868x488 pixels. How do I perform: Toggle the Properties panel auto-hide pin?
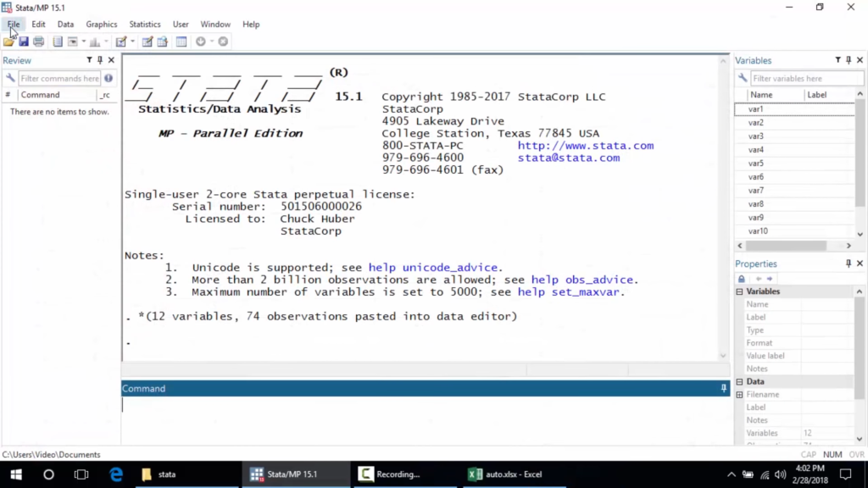click(x=849, y=263)
